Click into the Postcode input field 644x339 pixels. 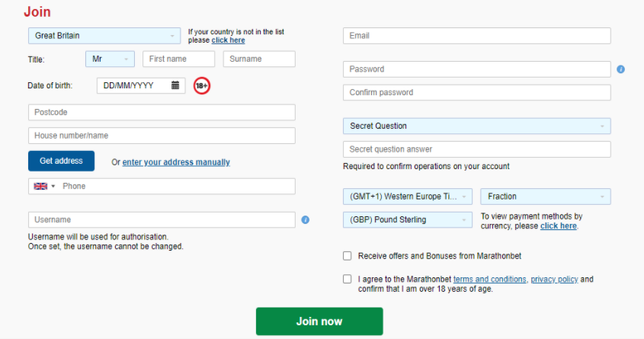162,112
